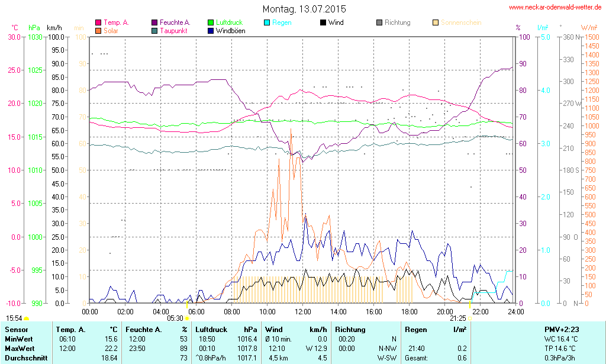Click the Taupunkt legend square
Image resolution: width=606 pixels, height=364 pixels.
pos(155,30)
